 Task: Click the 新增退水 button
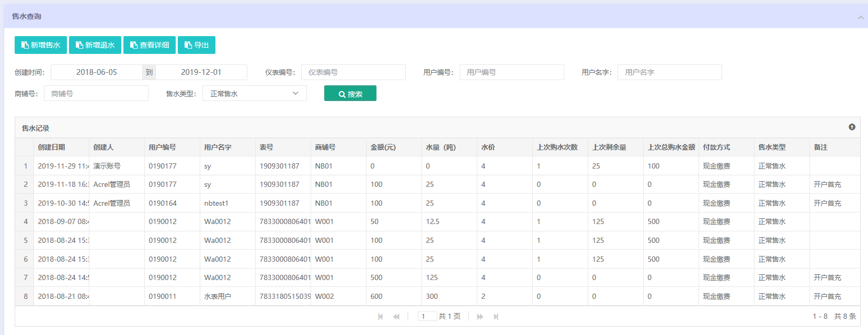point(95,45)
